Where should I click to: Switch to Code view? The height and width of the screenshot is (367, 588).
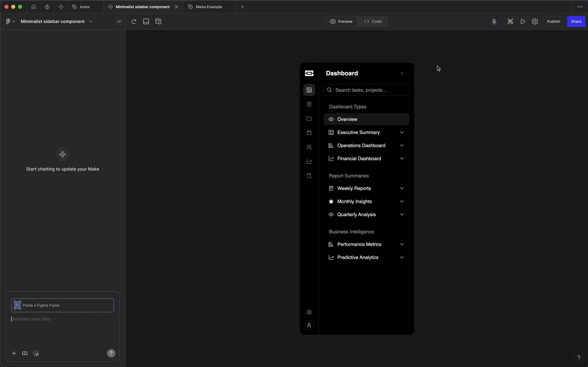[x=373, y=22]
